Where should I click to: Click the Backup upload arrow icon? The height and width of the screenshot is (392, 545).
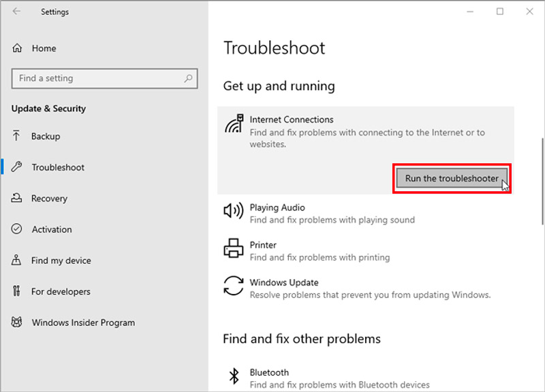pos(17,136)
